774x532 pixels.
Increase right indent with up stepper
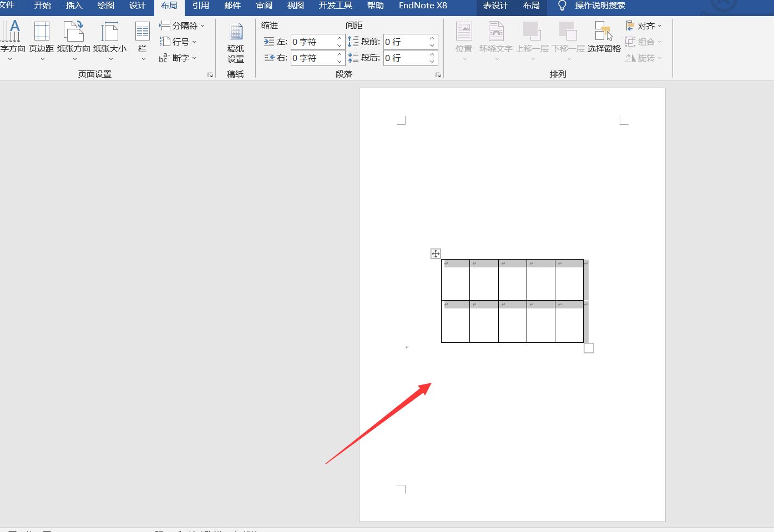click(x=340, y=54)
